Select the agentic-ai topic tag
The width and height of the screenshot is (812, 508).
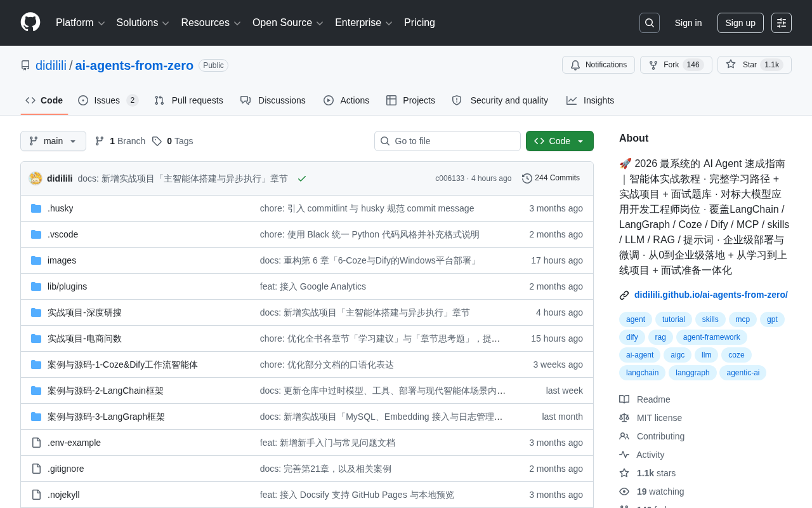(x=743, y=373)
